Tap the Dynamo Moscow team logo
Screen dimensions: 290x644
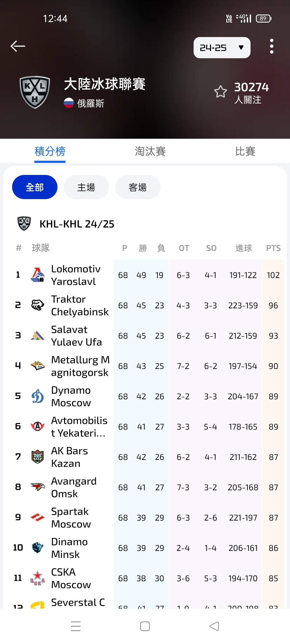point(38,396)
